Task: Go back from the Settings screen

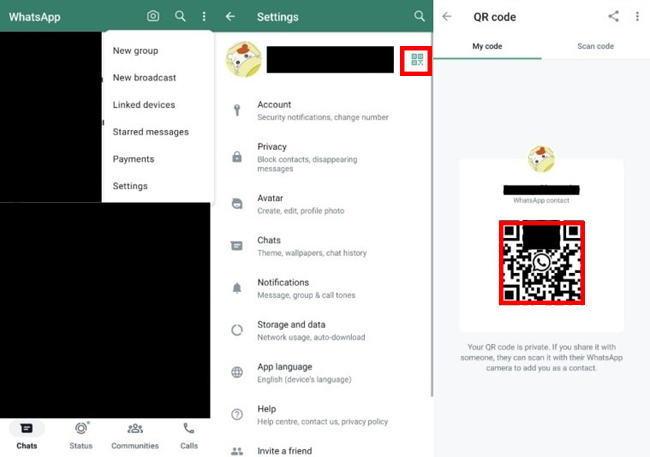Action: 230,17
